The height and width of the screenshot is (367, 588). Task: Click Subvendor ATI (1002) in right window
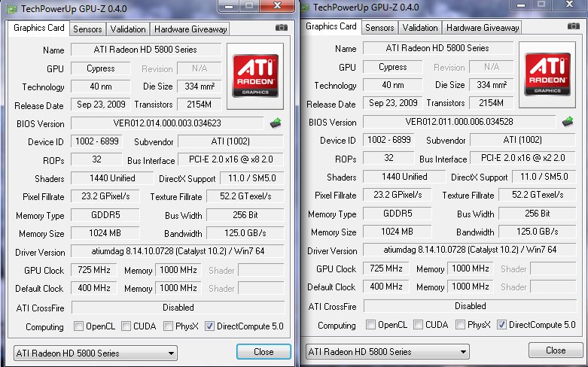(522, 140)
